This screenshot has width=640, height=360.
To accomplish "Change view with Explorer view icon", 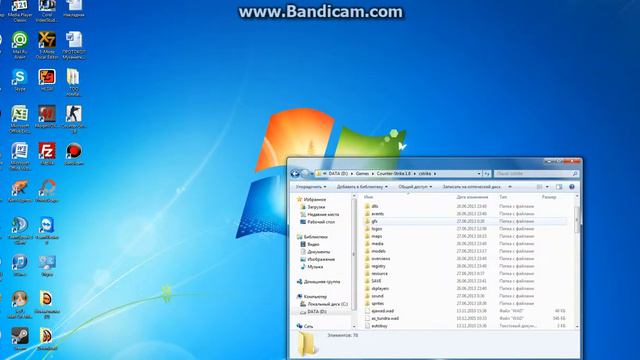I will pyautogui.click(x=539, y=187).
